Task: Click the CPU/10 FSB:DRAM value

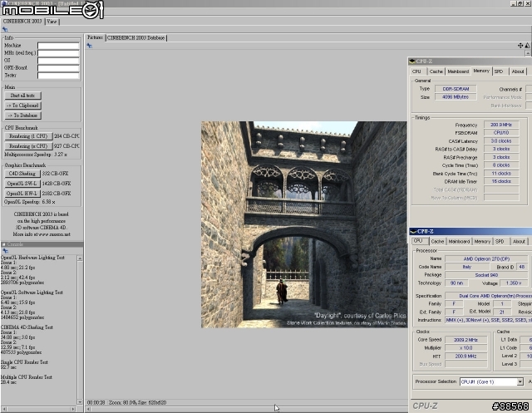Action: click(x=501, y=133)
